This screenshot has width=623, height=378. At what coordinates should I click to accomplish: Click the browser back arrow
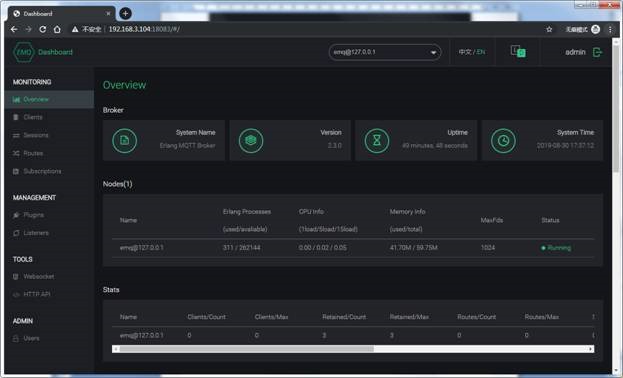coord(14,29)
